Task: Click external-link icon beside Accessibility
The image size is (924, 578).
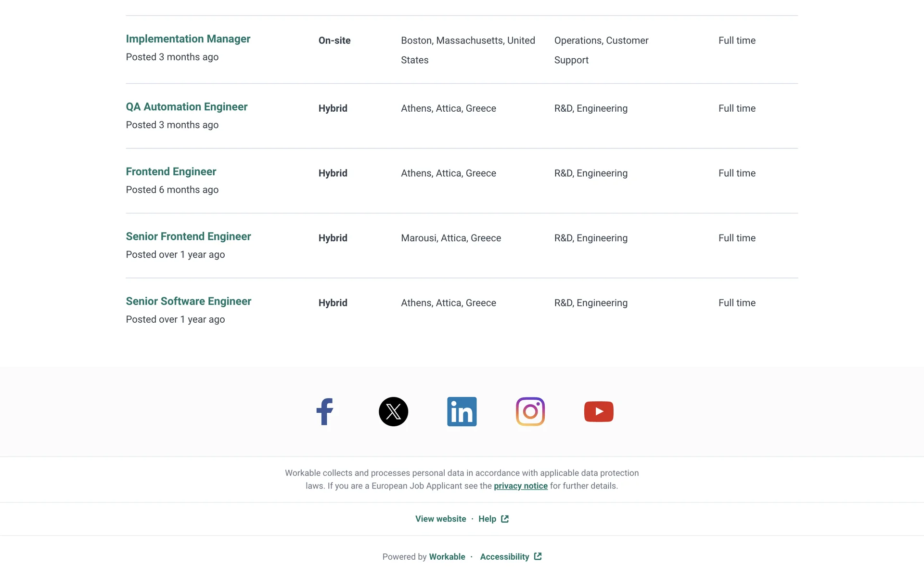Action: tap(538, 556)
